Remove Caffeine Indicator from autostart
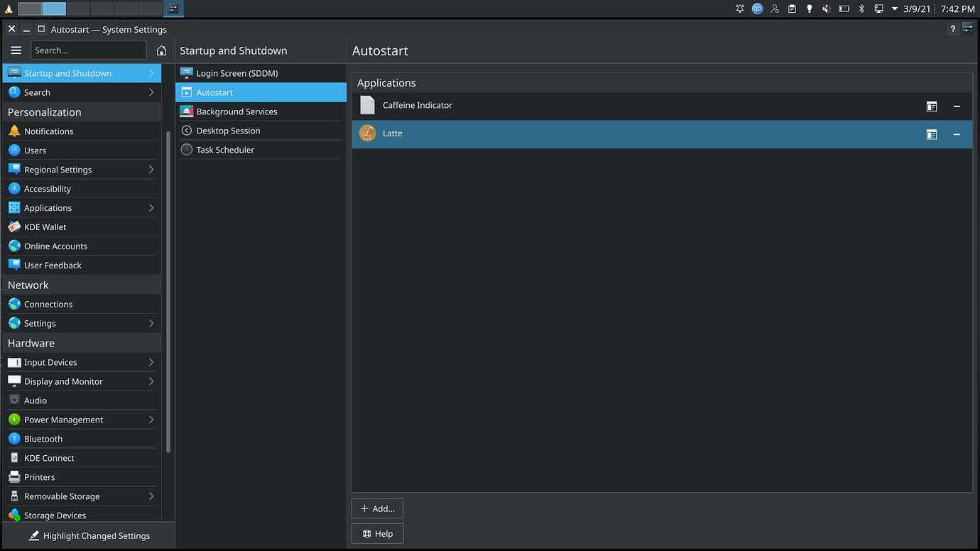This screenshot has height=551, width=980. (957, 107)
